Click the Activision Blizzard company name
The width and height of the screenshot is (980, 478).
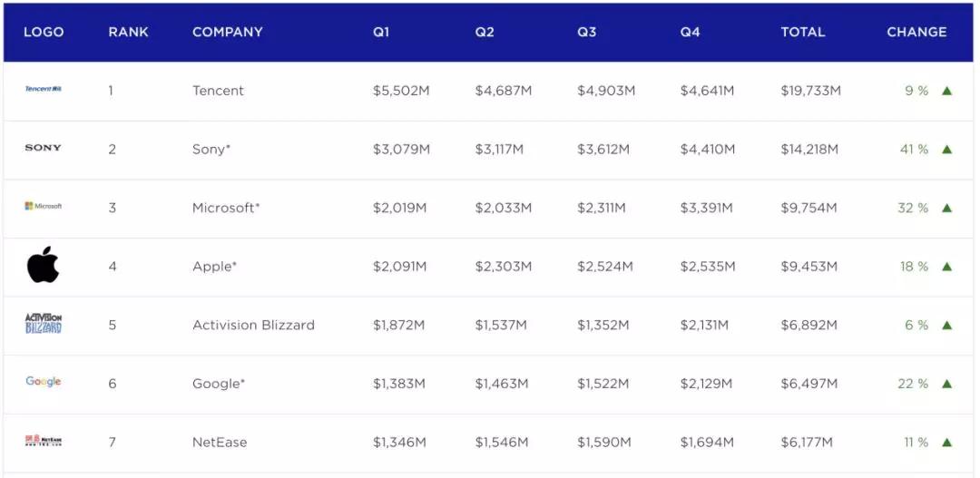253,325
